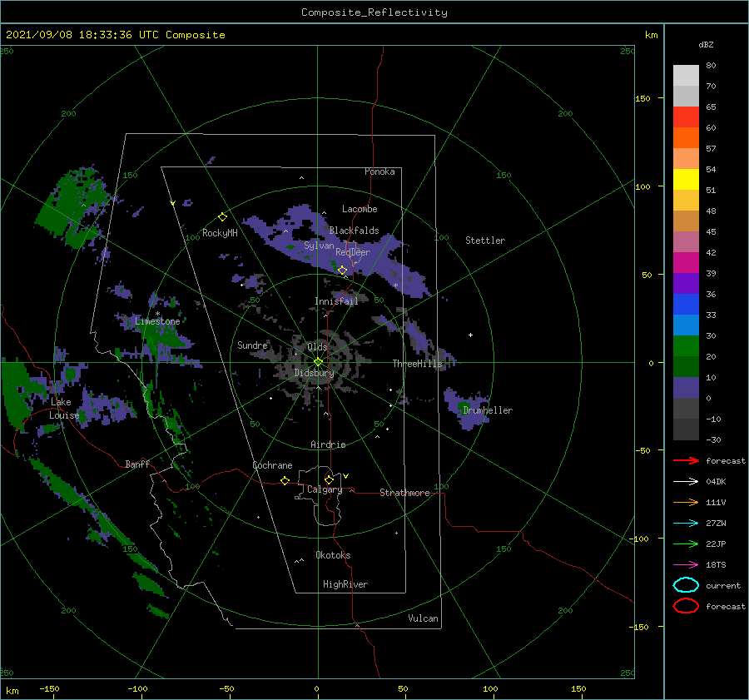Click the Airdrie label
749x700 pixels.
point(328,444)
